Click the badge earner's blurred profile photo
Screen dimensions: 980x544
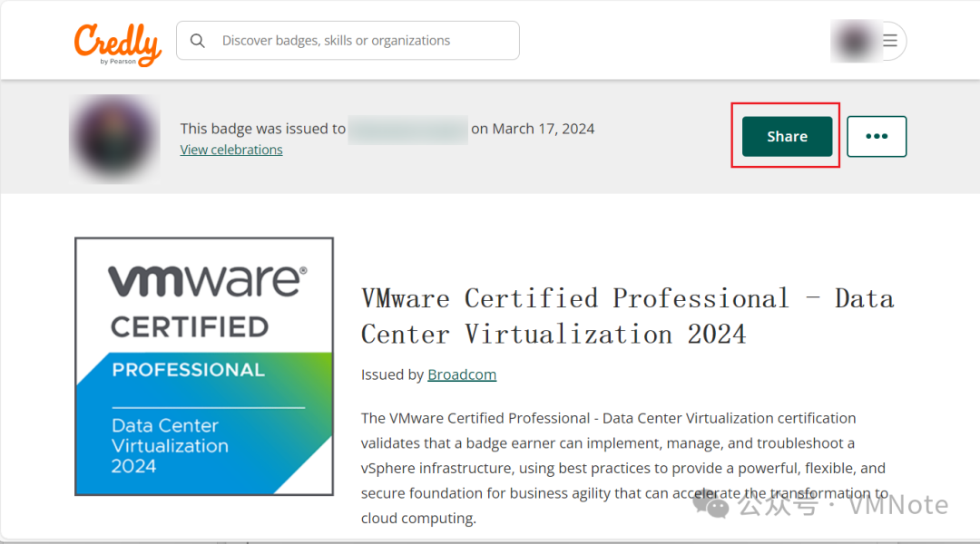pyautogui.click(x=114, y=138)
